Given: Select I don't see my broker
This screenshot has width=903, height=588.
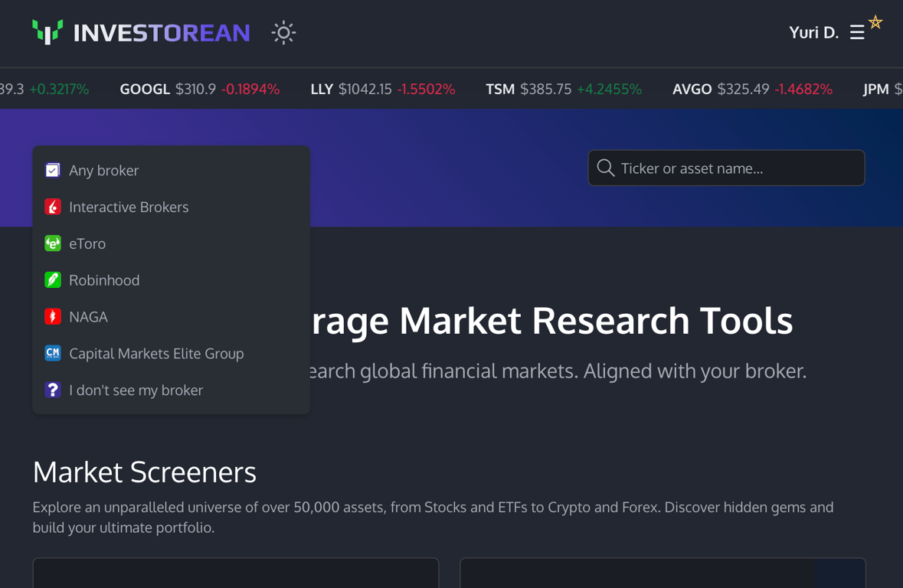Looking at the screenshot, I should 171,390.
